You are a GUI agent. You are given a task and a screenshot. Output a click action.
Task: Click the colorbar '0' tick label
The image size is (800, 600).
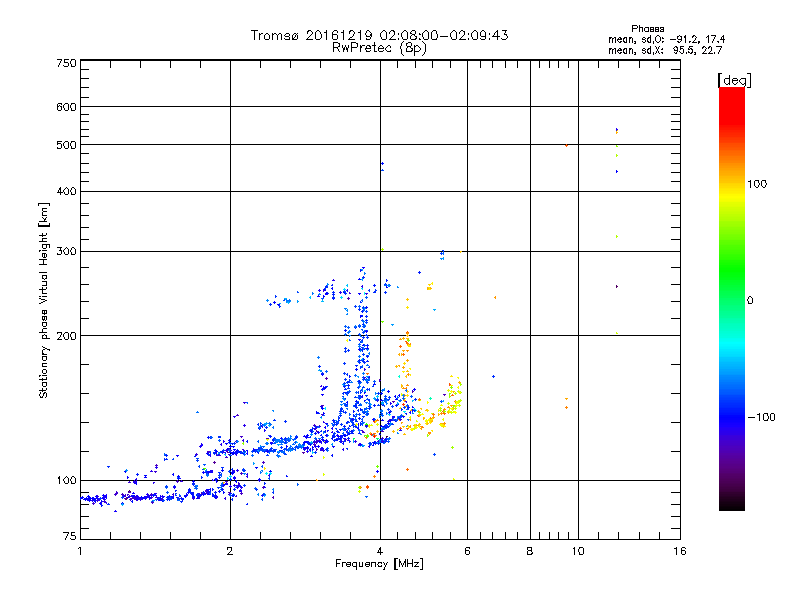pyautogui.click(x=750, y=301)
